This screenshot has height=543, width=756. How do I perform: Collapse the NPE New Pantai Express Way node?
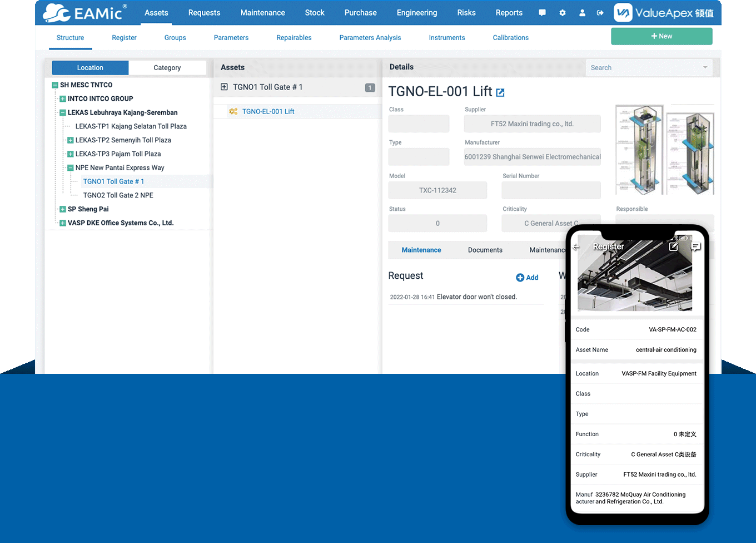[x=71, y=167]
